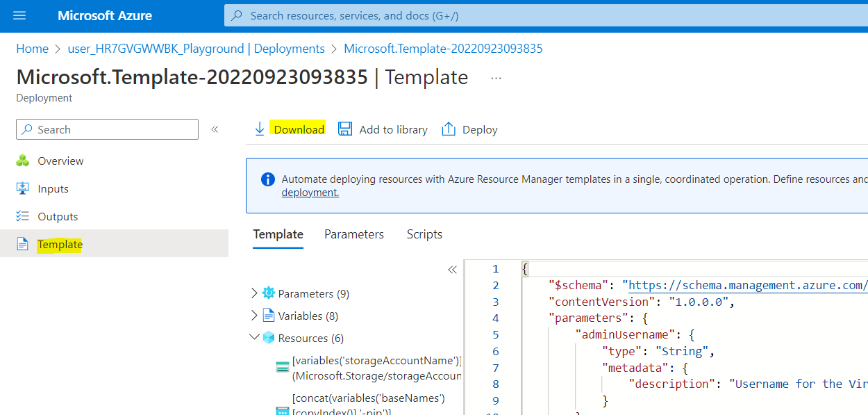
Task: Click the Add to library save icon
Action: click(x=345, y=129)
